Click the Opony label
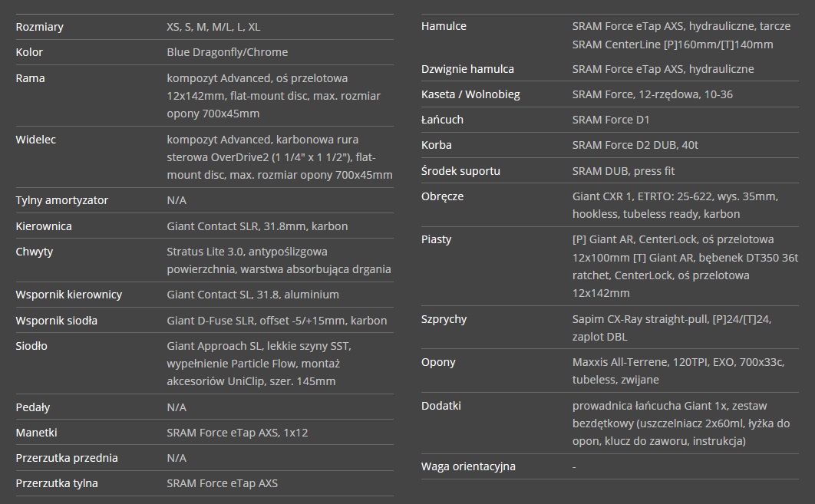This screenshot has width=815, height=504. click(438, 362)
